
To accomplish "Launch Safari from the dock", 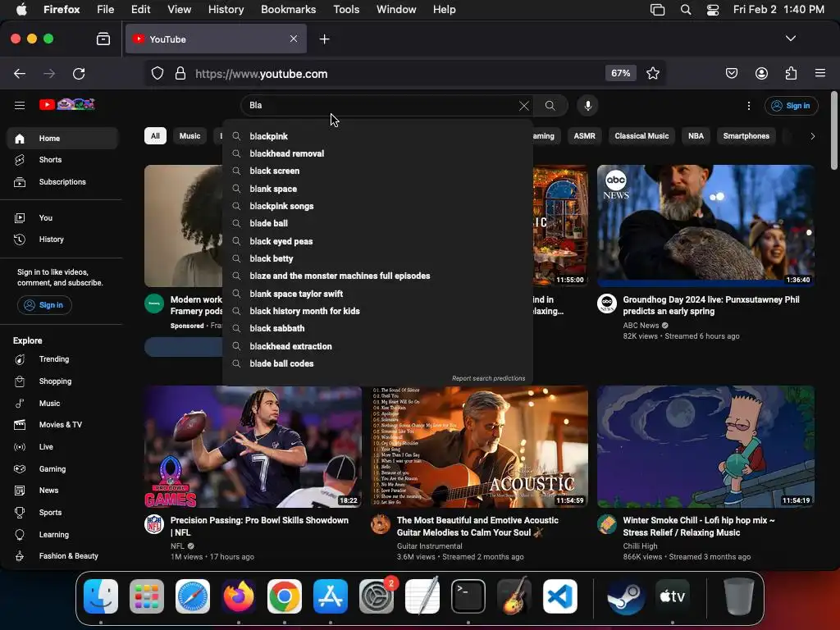I will tap(192, 596).
